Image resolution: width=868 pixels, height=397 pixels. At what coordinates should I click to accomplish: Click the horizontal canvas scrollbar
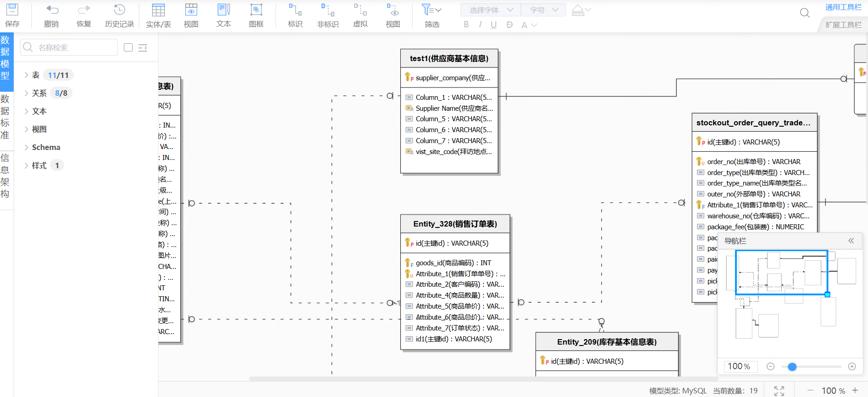(x=484, y=378)
